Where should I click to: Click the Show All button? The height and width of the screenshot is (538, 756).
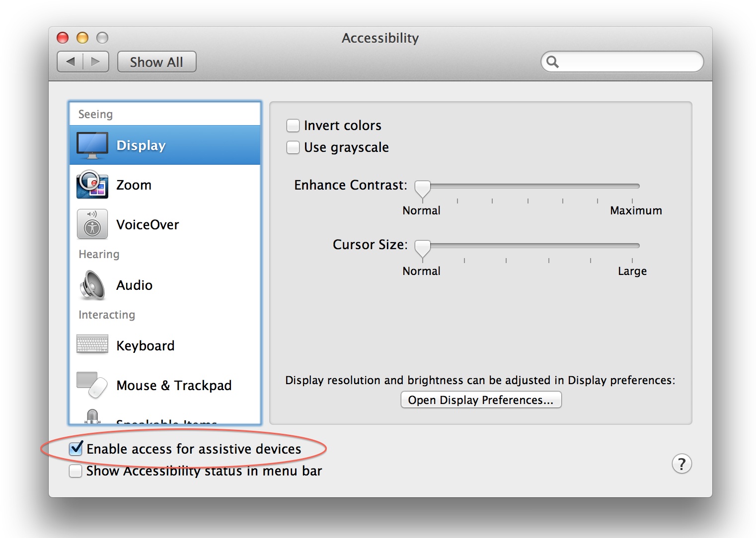point(157,62)
